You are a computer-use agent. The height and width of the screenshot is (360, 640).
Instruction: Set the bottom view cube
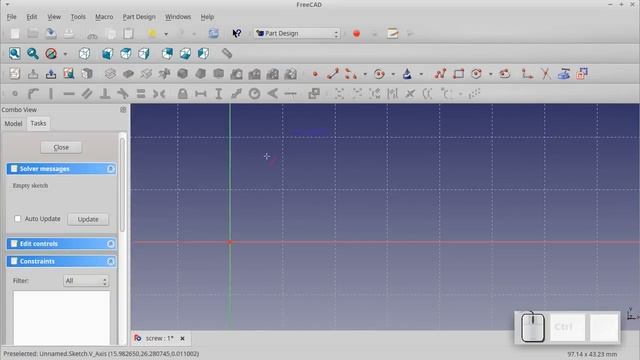185,53
